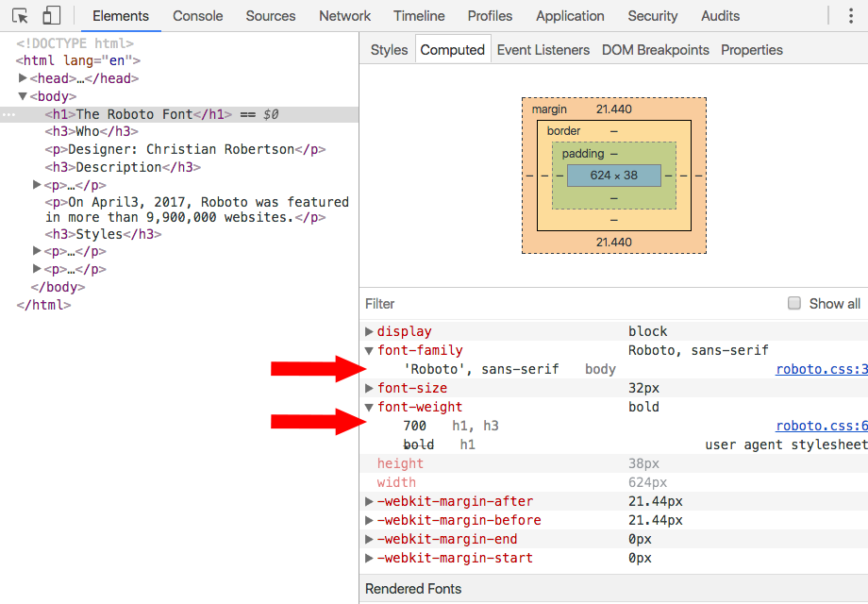Image resolution: width=868 pixels, height=604 pixels.
Task: Open roboto.css link for font-weight 700
Action: (x=822, y=426)
